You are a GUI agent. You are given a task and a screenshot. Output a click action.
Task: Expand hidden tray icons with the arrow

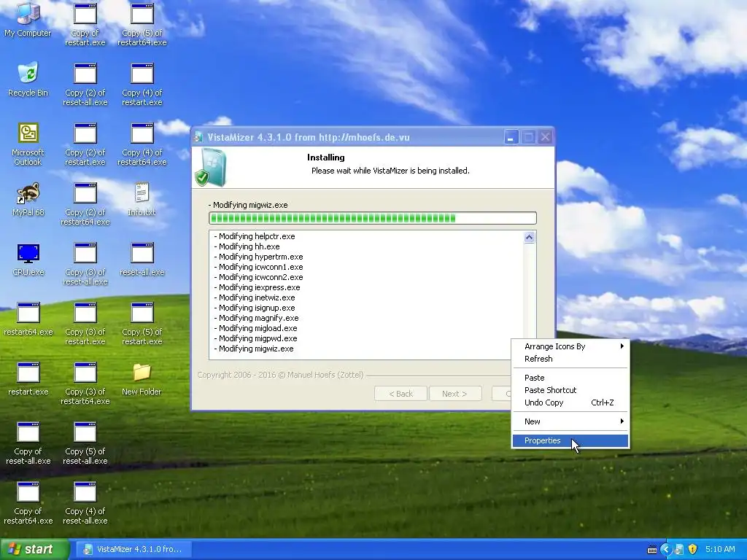click(665, 550)
